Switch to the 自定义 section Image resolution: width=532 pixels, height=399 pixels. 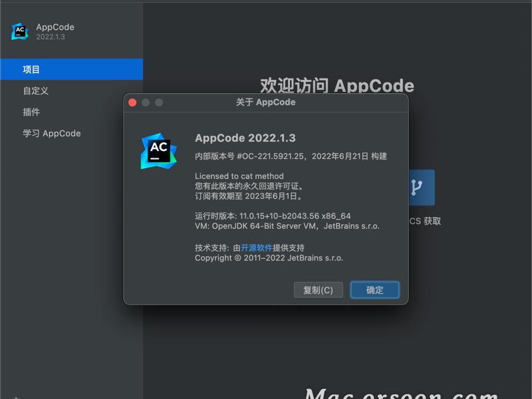pyautogui.click(x=35, y=90)
